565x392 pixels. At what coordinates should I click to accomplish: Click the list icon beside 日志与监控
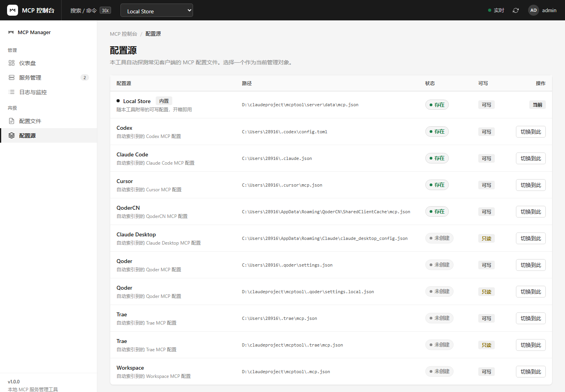pos(11,92)
